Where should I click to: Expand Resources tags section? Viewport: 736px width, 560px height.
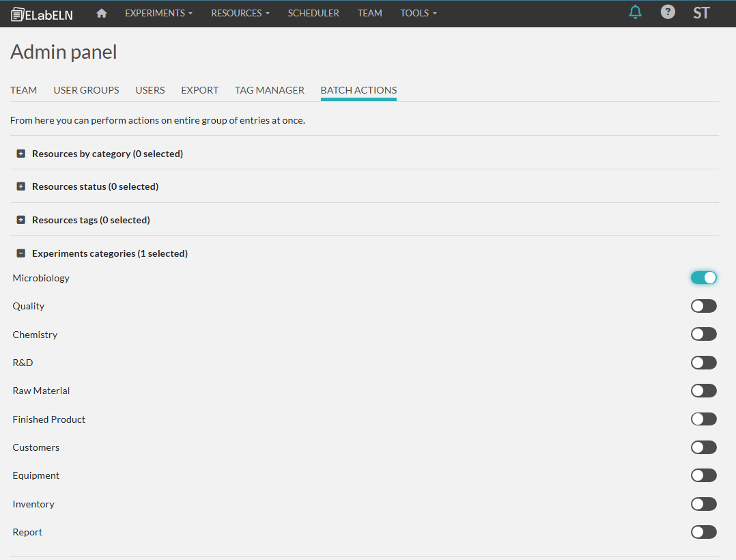[20, 220]
